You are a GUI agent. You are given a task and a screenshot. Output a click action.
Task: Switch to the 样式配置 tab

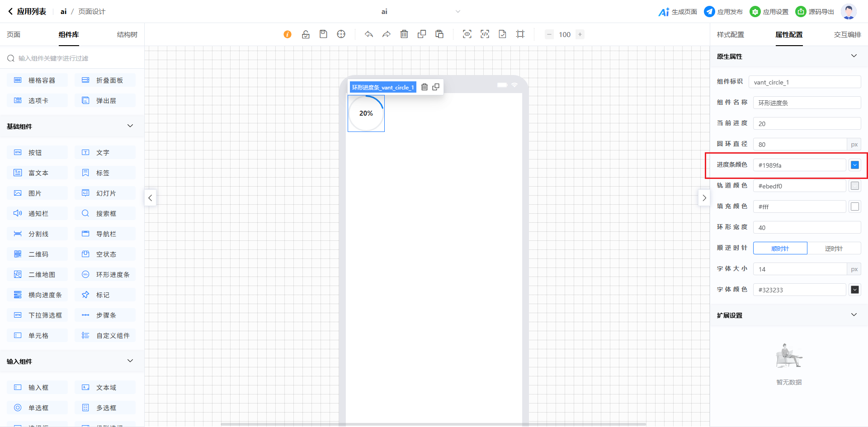pos(730,35)
